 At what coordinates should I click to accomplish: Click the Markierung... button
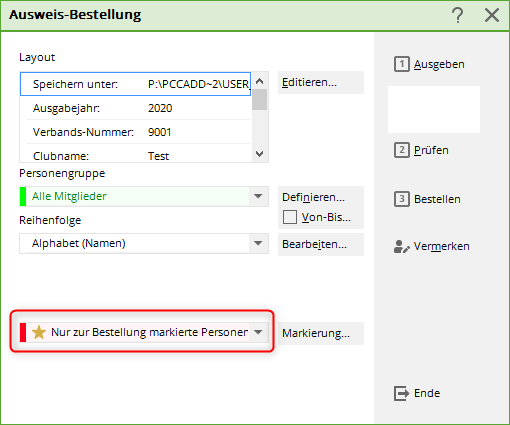point(321,333)
